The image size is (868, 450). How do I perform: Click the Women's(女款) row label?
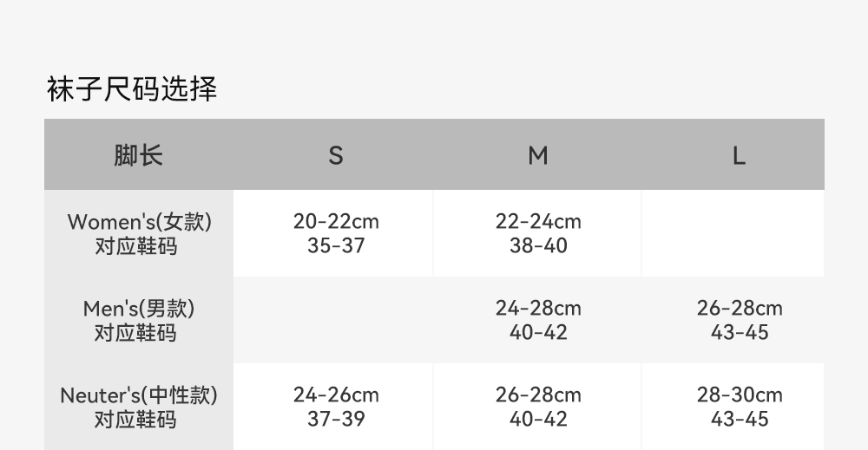(x=139, y=222)
